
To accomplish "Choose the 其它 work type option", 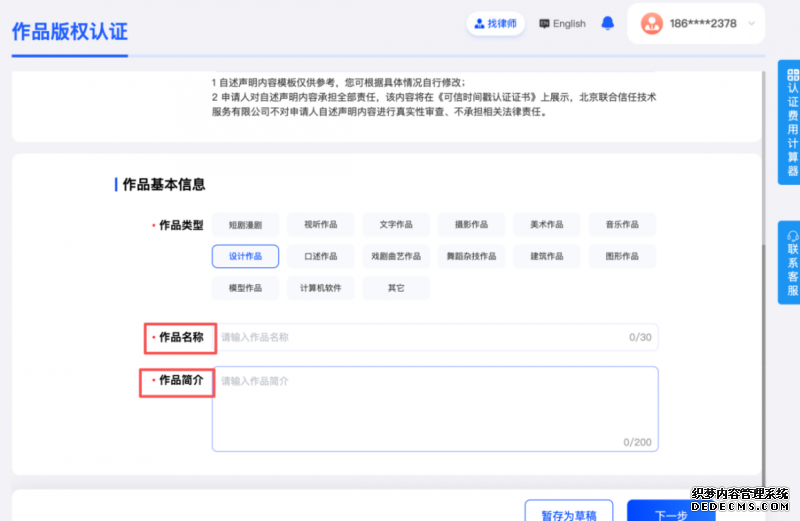I will 396,288.
